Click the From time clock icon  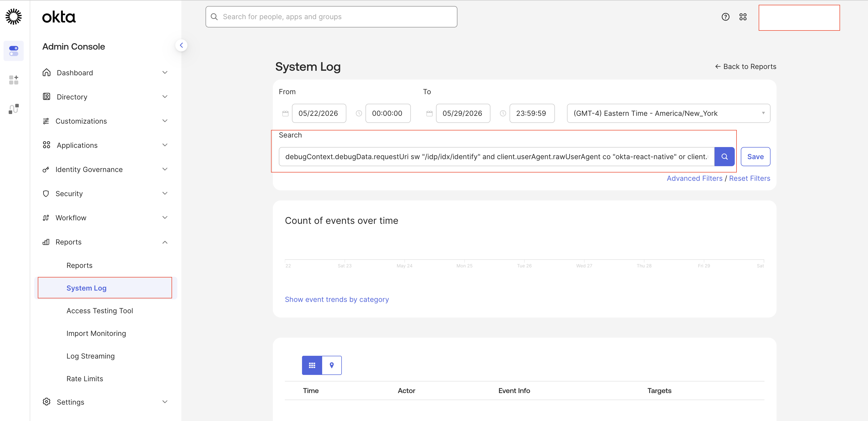(359, 114)
